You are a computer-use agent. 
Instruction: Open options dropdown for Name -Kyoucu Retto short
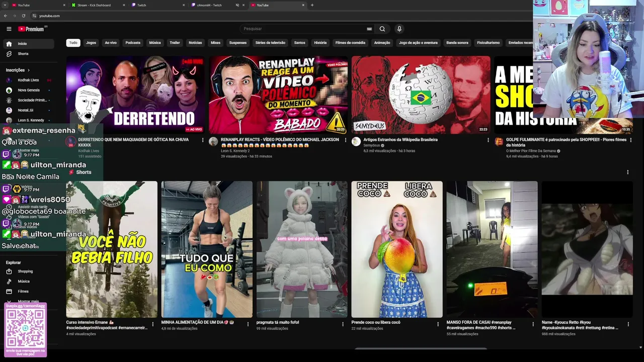coord(628,324)
